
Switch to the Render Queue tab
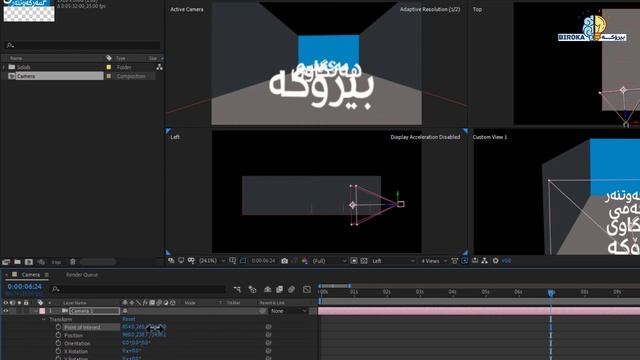pyautogui.click(x=82, y=275)
